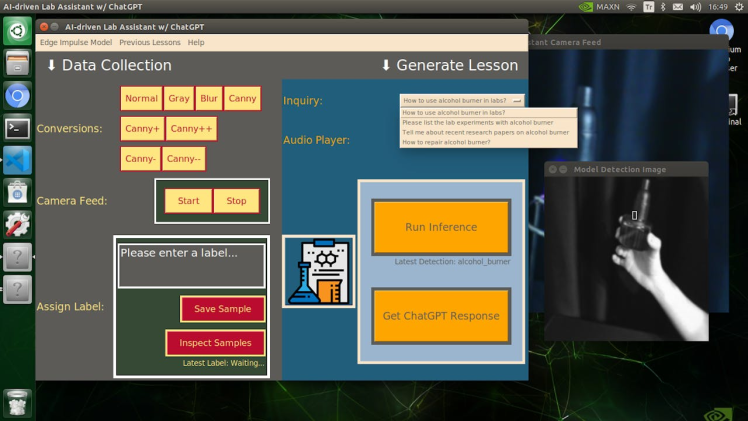The width and height of the screenshot is (748, 421).
Task: Select 'Please list the lab experiments with alcohol burner'
Action: (488, 123)
